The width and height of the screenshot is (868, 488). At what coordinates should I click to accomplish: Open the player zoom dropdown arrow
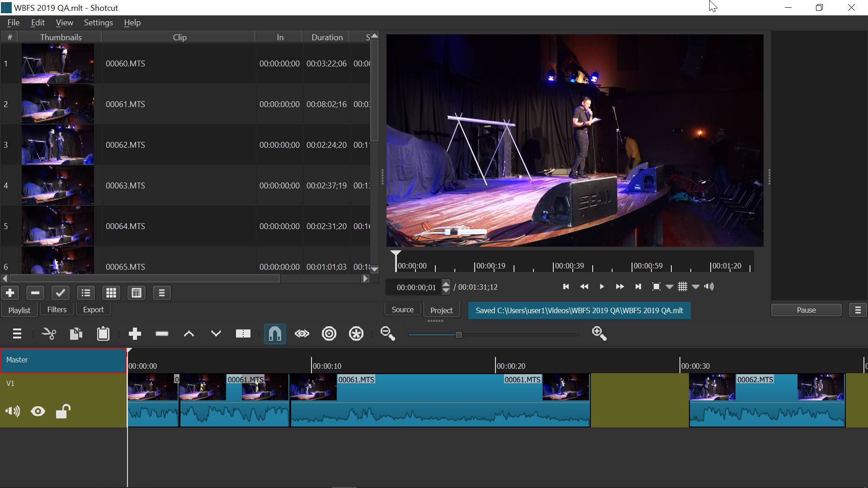pos(670,286)
